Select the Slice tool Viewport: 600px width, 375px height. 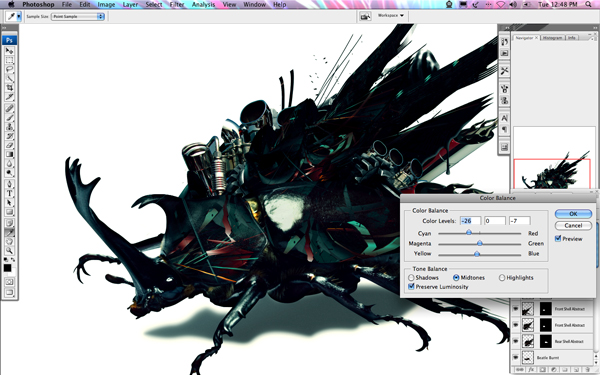point(9,97)
